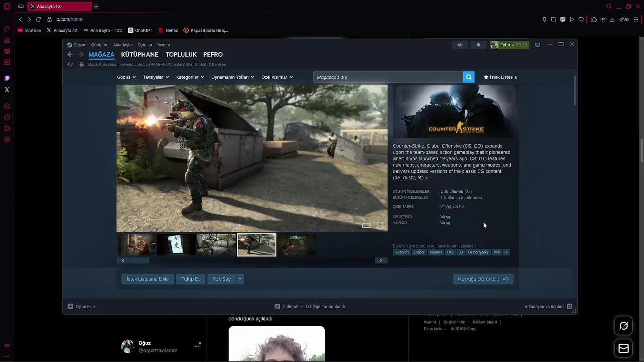
Task: Switch to the KÜTÜPHANE tab
Action: tap(140, 54)
